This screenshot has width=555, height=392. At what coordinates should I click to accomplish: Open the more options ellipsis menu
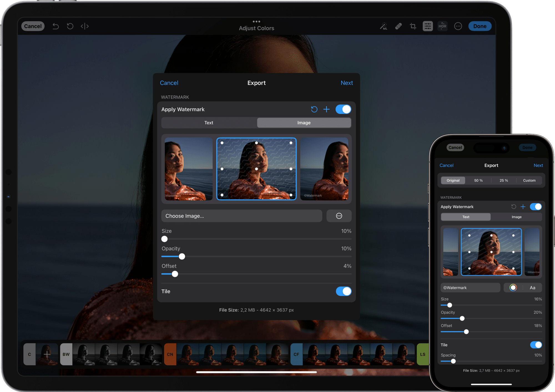tap(458, 26)
